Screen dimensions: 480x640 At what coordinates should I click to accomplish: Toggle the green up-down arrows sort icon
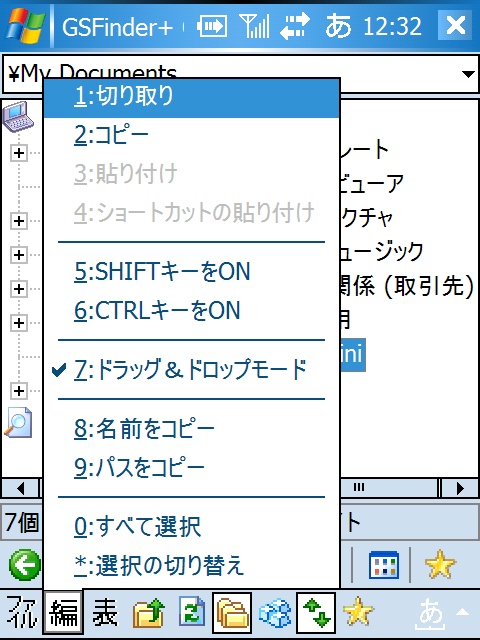(x=316, y=612)
